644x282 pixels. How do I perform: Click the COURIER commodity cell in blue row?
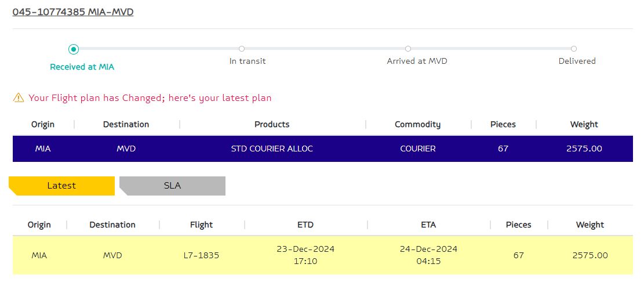pos(418,149)
